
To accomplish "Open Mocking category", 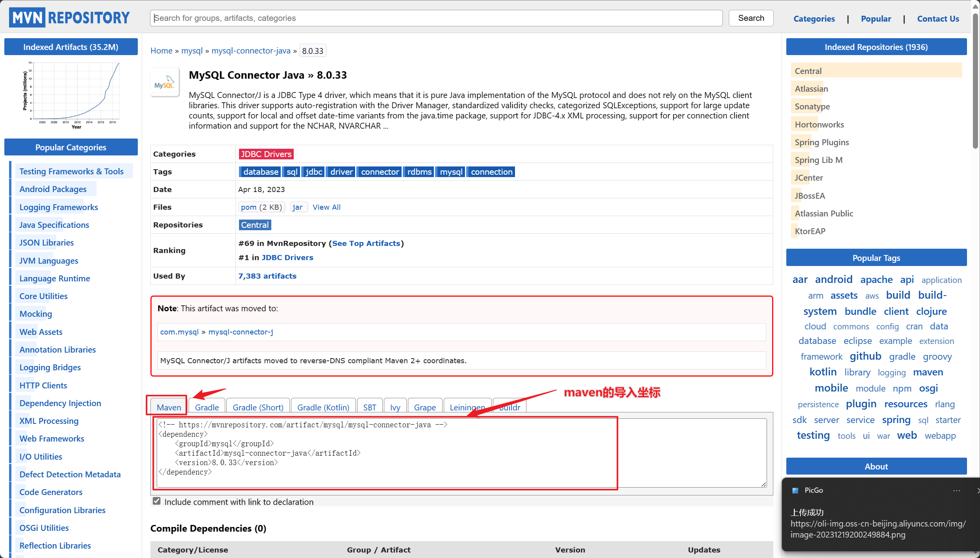I will click(x=35, y=314).
